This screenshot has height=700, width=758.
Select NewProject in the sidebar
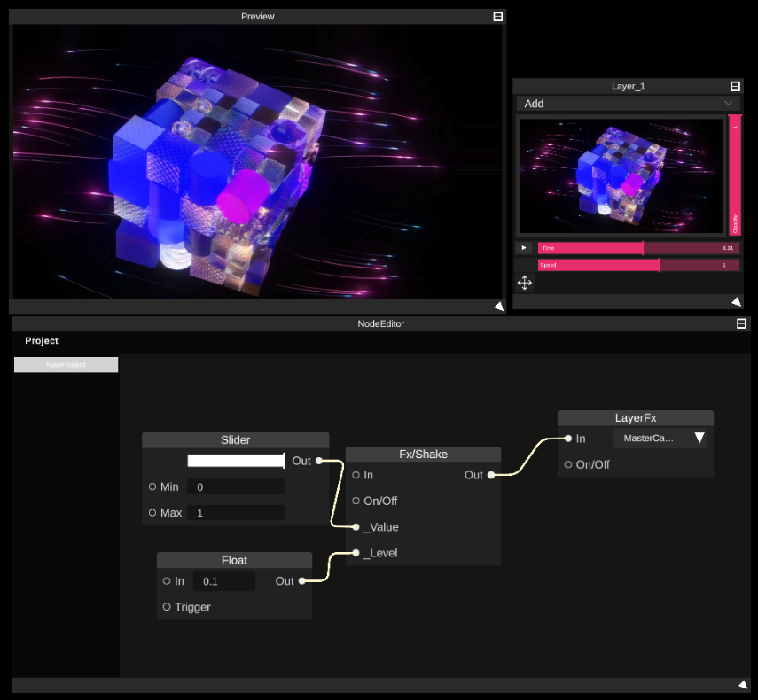point(66,364)
